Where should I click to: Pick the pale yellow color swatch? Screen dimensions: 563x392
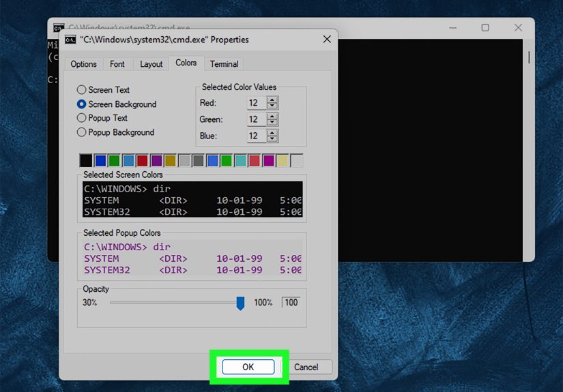[x=283, y=160]
